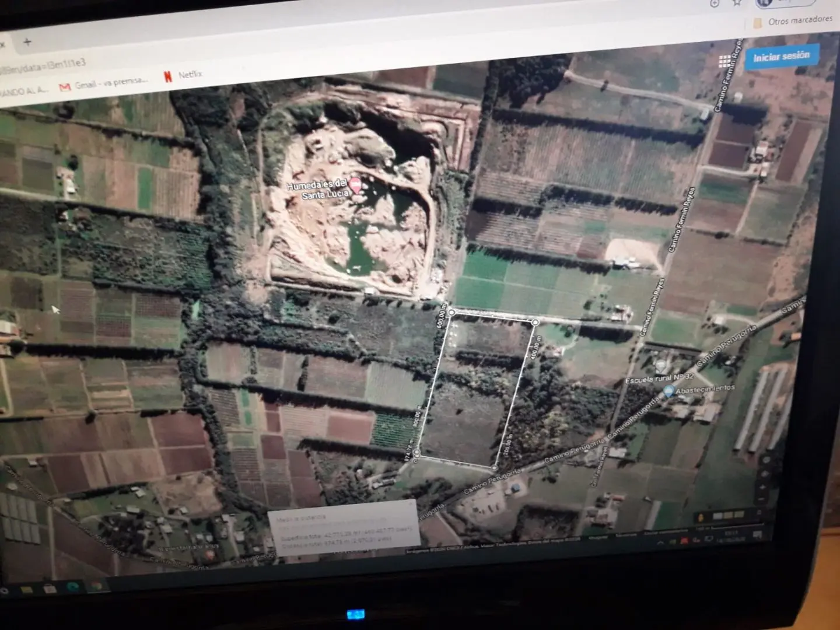Click the Abastecimientos place marker
This screenshot has height=630, width=840.
668,391
